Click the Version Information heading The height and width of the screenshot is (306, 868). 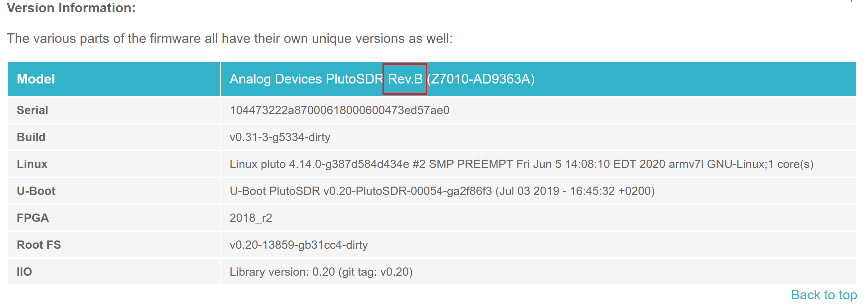(x=71, y=8)
